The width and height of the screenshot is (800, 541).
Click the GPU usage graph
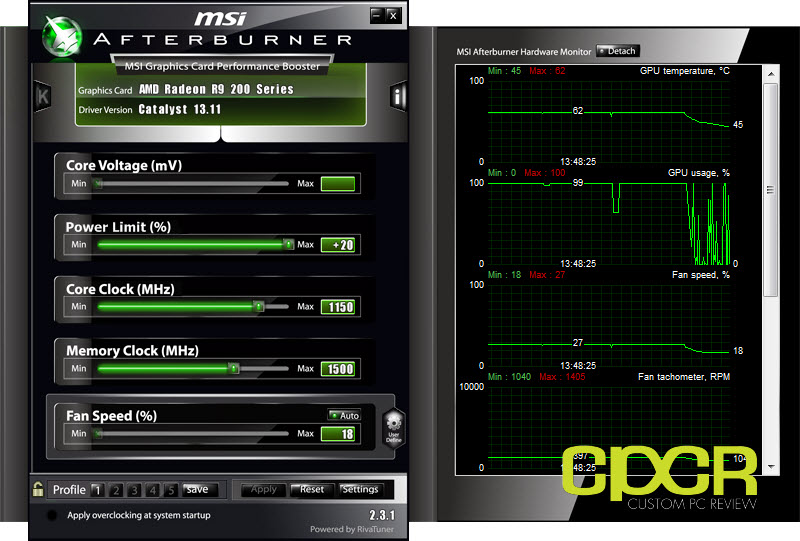click(x=609, y=223)
